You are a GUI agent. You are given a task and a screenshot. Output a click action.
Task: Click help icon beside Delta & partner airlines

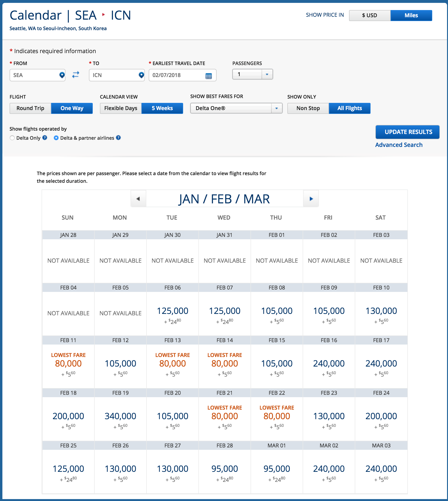pos(118,138)
